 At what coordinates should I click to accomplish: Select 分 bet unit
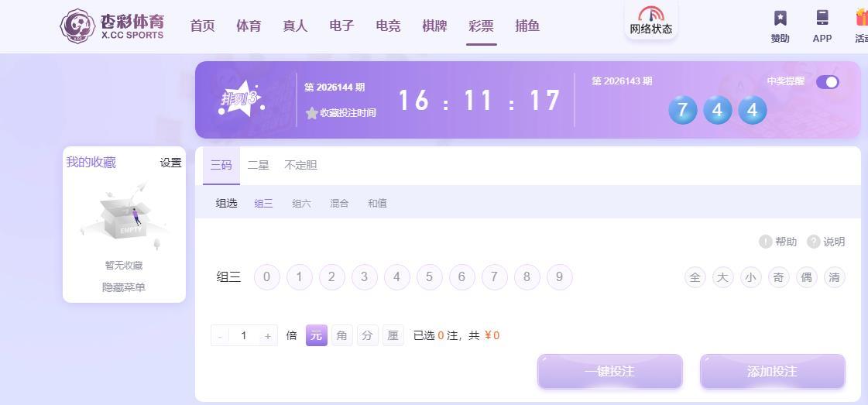[x=368, y=335]
